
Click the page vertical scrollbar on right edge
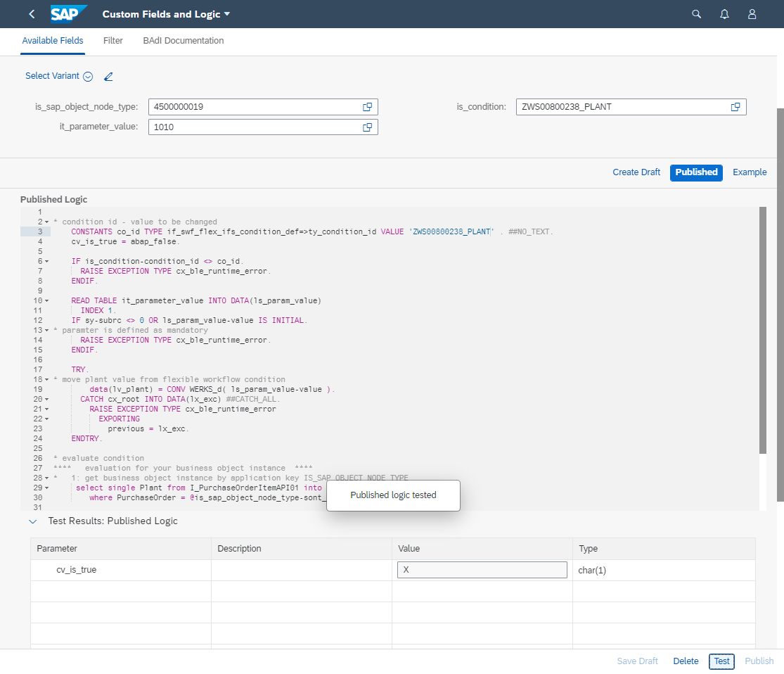coord(780,304)
